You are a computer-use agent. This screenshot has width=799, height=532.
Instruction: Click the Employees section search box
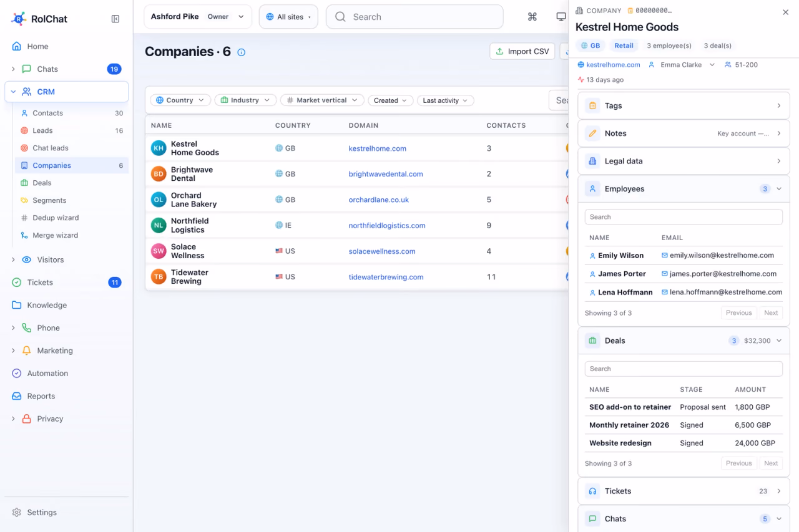pyautogui.click(x=684, y=217)
